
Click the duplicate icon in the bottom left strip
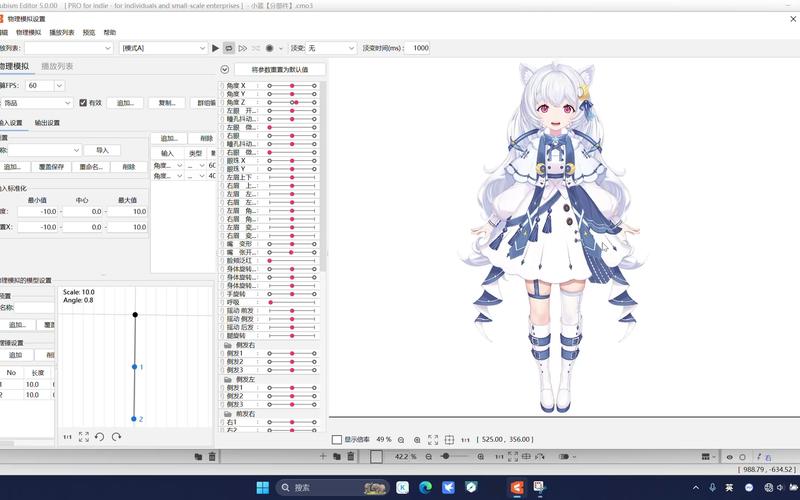coord(198,457)
